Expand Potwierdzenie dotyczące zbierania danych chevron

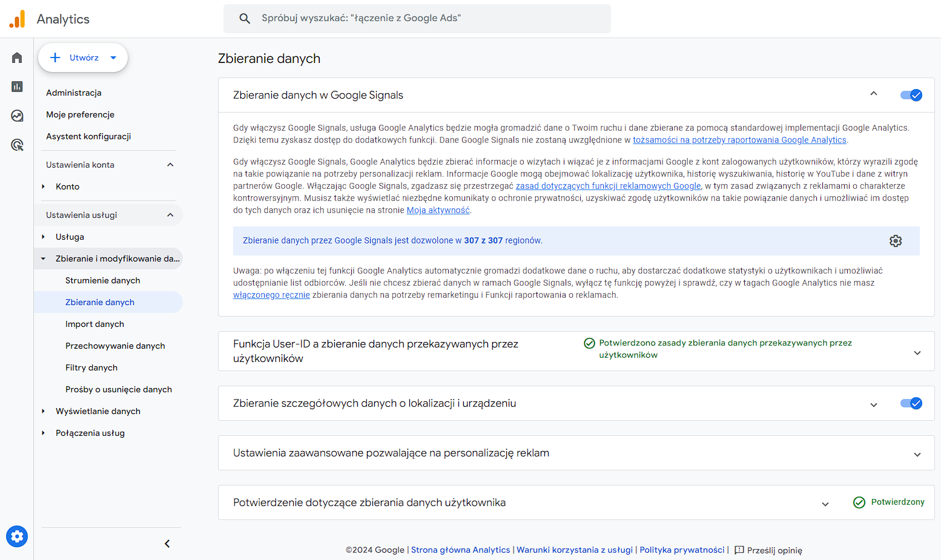tap(825, 504)
